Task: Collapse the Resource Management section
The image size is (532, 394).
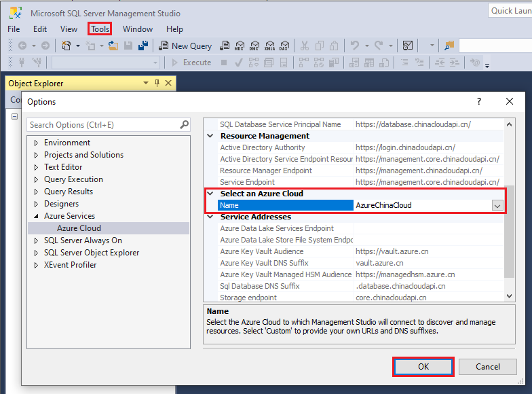Action: click(x=210, y=136)
